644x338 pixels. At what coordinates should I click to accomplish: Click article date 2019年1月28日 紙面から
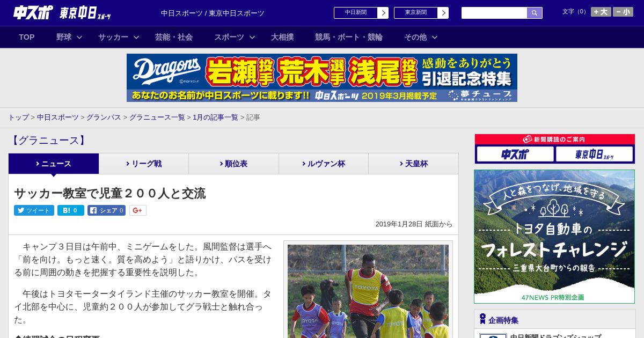coord(414,224)
